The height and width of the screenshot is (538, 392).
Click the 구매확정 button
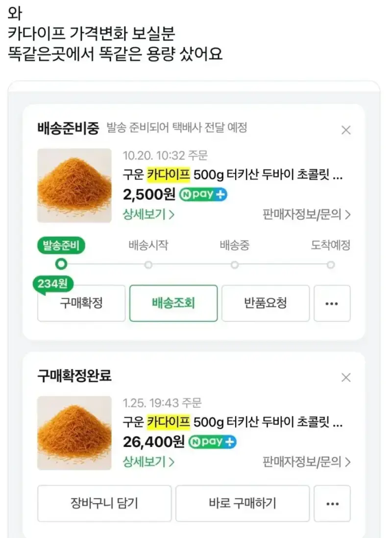pos(81,303)
